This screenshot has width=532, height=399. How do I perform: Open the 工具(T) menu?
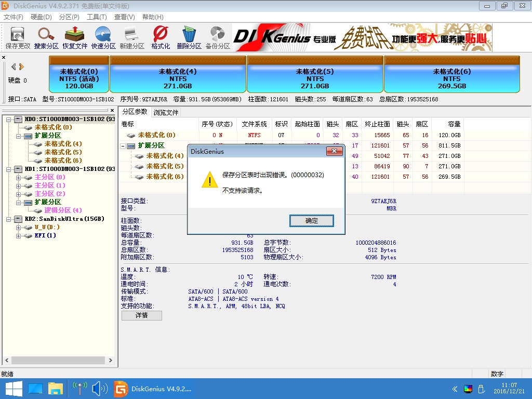click(x=97, y=17)
